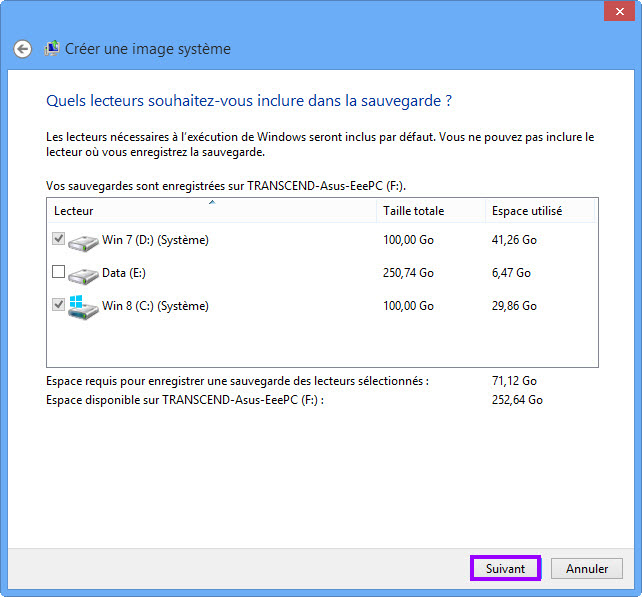
Task: Click the back arrow button
Action: coord(23,49)
